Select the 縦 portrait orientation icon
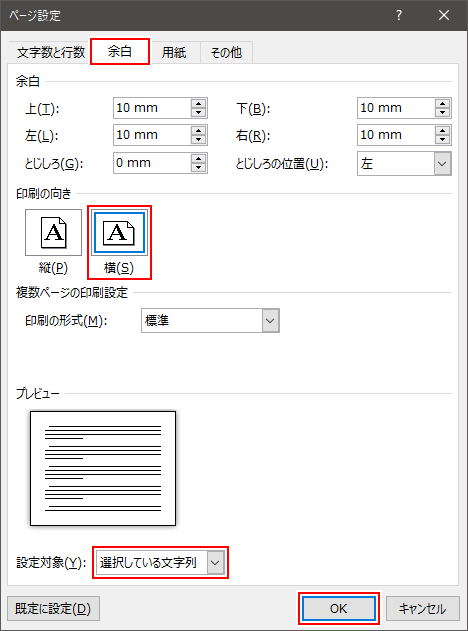This screenshot has height=631, width=468. [x=54, y=232]
